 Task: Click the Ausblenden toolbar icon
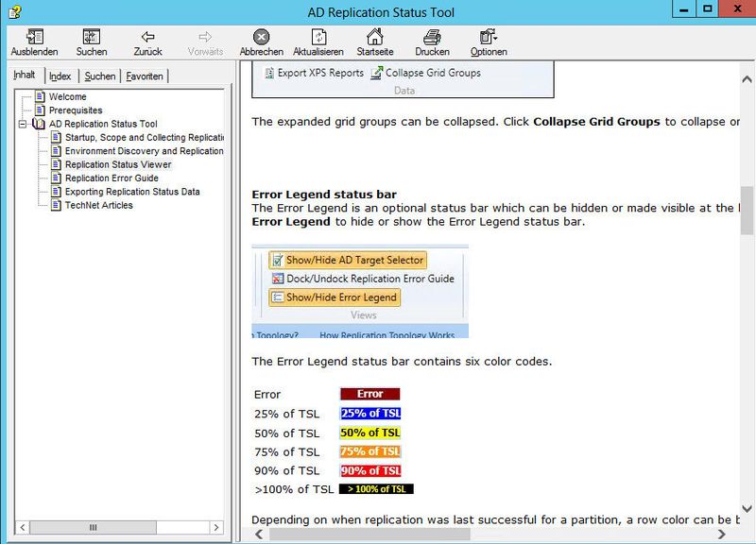[34, 38]
